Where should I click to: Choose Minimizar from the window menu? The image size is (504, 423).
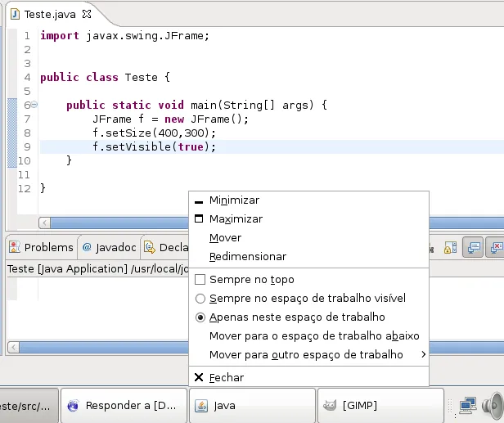point(234,200)
